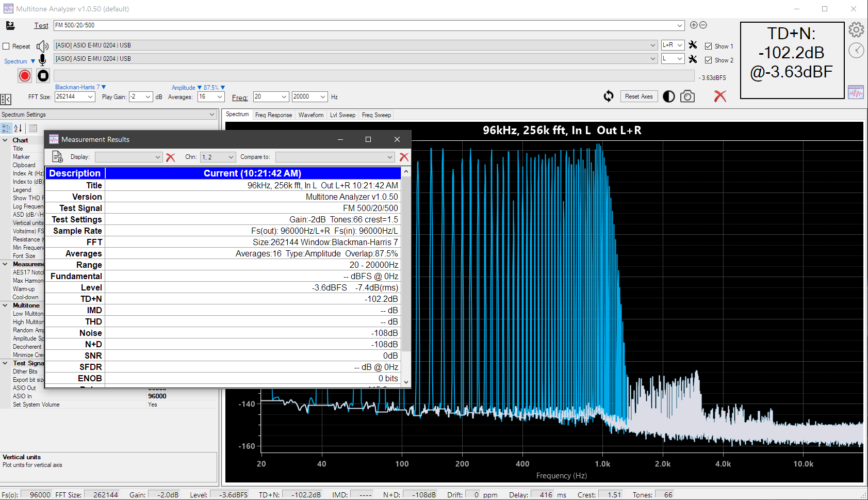Open the clock history icon
Viewport: 868px width, 500px height.
click(856, 51)
